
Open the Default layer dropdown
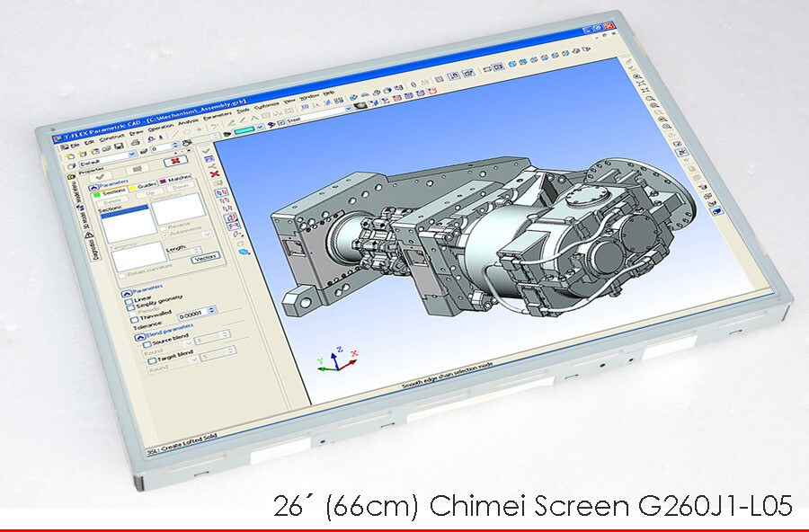click(x=132, y=154)
